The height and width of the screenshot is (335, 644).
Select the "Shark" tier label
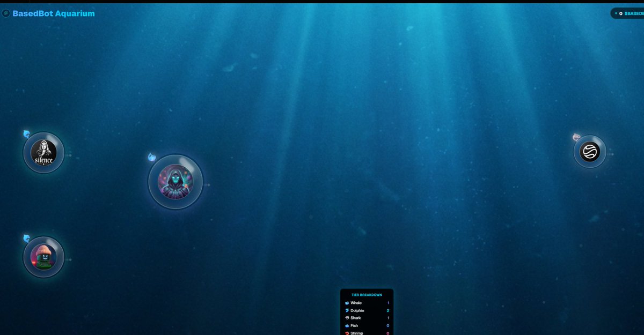click(356, 318)
